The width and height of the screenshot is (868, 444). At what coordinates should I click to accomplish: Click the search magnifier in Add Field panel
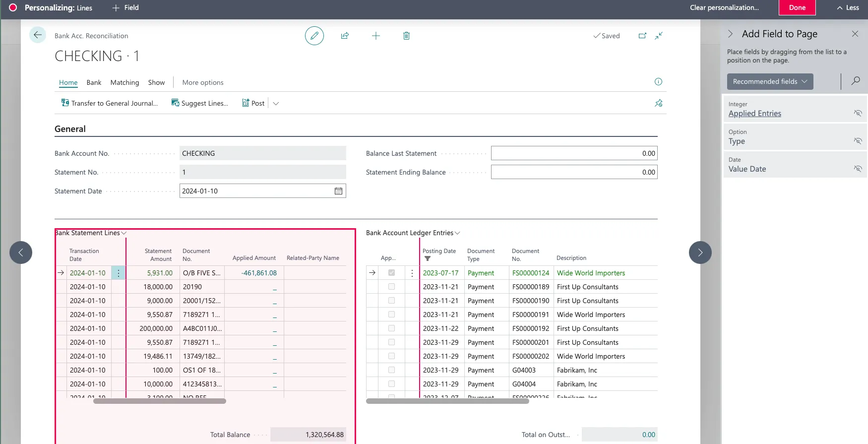point(856,81)
